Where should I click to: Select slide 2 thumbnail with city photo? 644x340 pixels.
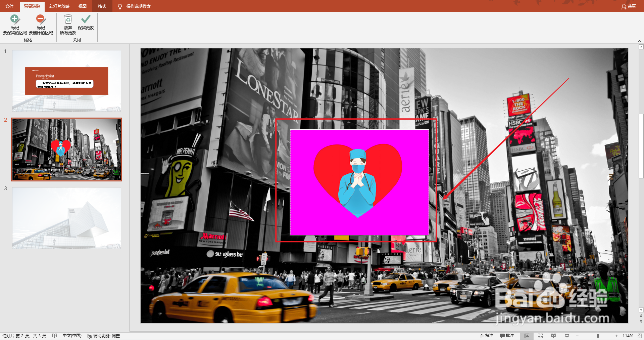click(67, 150)
